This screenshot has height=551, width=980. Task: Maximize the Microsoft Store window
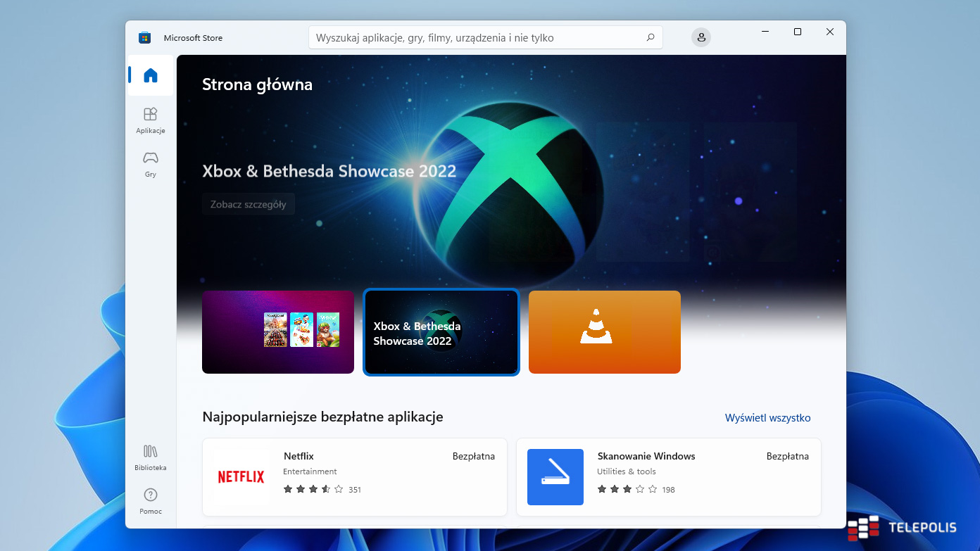797,32
